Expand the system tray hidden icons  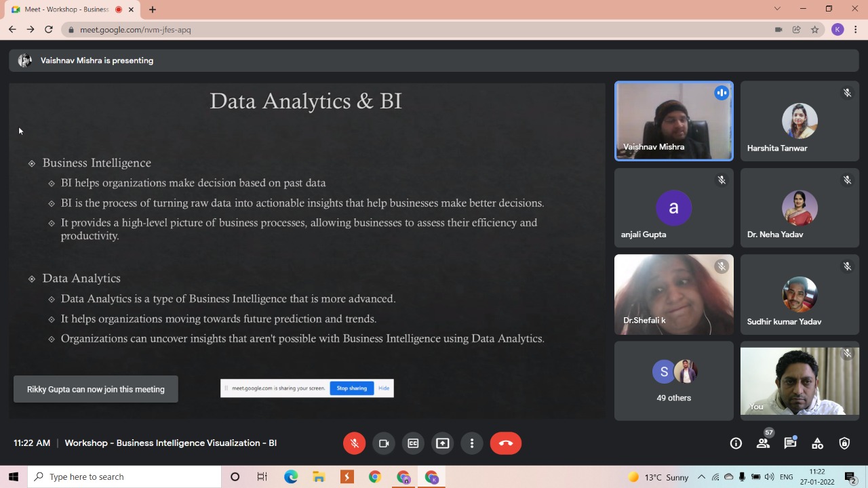pyautogui.click(x=701, y=477)
